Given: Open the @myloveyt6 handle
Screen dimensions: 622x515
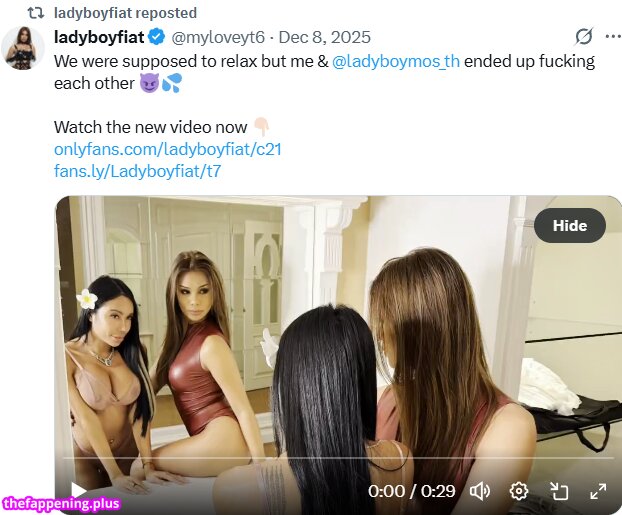Looking at the screenshot, I should click(218, 38).
